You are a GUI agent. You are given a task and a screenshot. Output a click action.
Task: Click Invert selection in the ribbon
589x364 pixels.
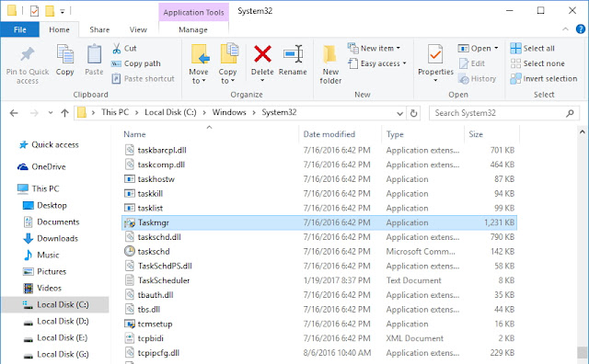point(544,79)
